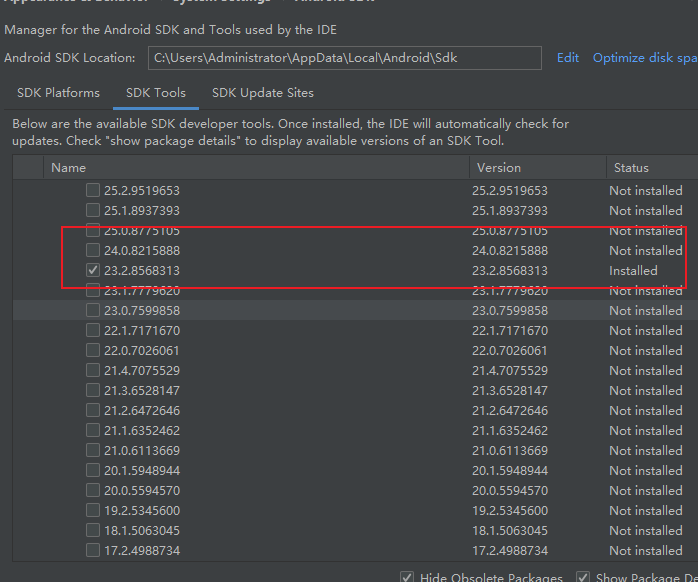Screen dimensions: 698x582
Task: Check the 25.2.9519653 version checkbox
Action: (x=93, y=190)
